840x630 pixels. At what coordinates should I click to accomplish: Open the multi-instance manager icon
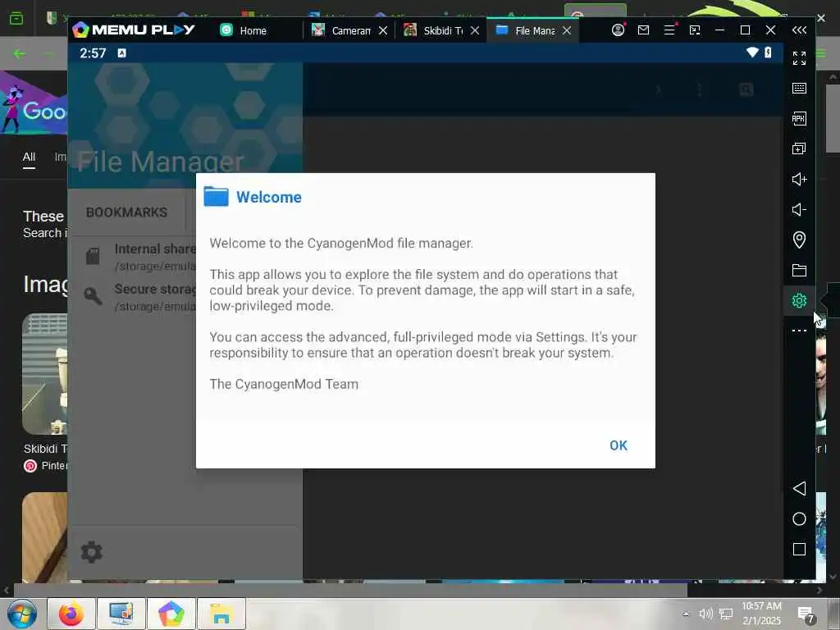click(799, 148)
